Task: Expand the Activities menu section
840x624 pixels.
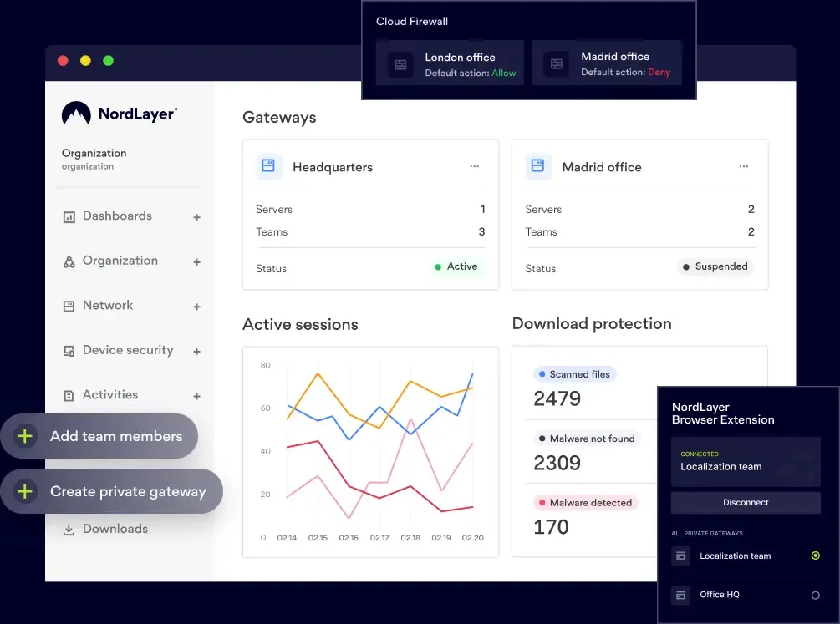Action: tap(196, 396)
